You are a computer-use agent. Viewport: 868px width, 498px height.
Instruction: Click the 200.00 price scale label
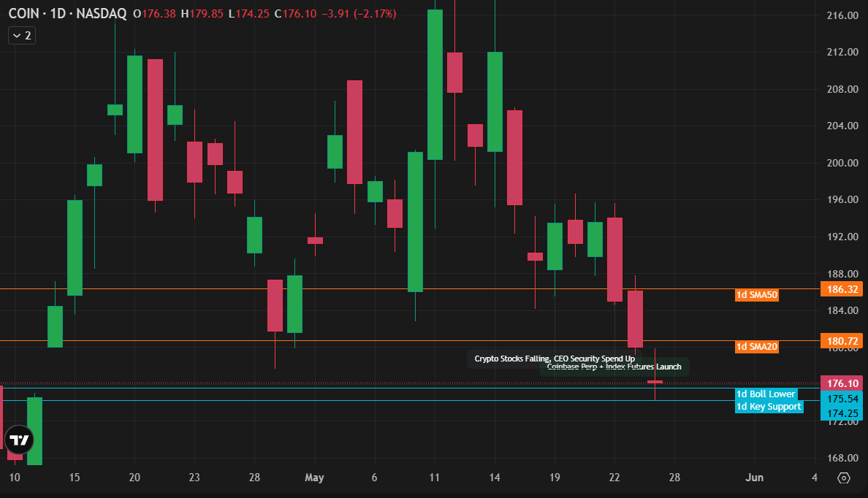(842, 164)
